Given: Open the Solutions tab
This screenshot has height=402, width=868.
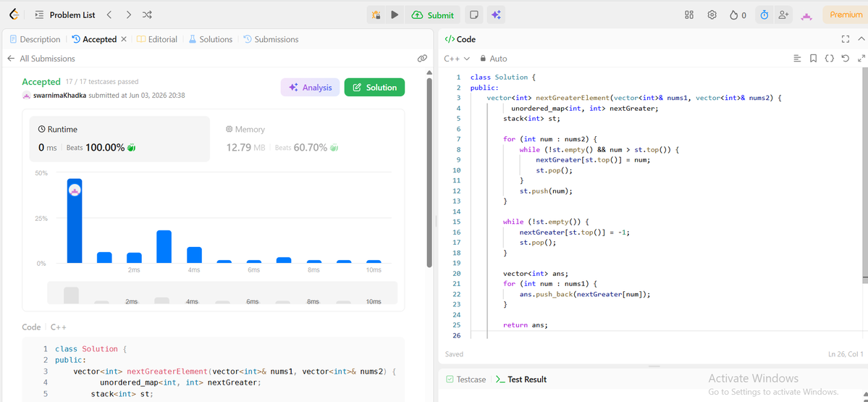Looking at the screenshot, I should point(211,39).
